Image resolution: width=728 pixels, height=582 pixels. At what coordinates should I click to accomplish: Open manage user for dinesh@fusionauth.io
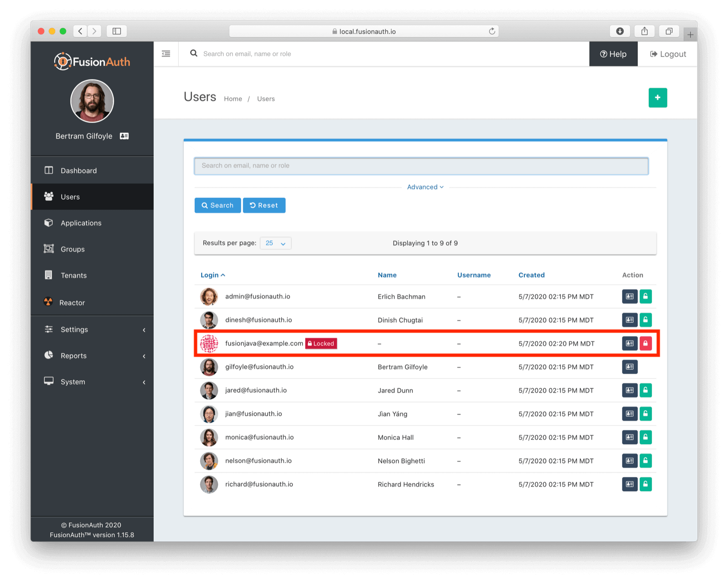point(630,320)
